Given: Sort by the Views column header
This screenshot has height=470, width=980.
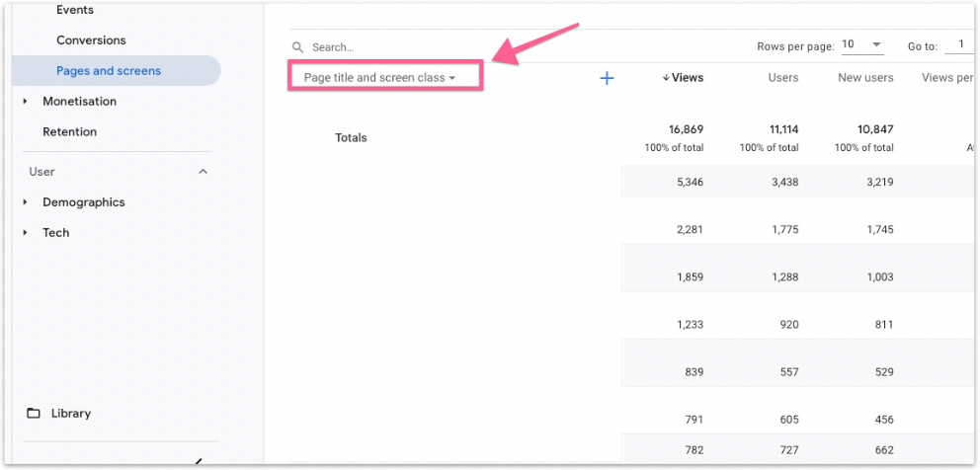Looking at the screenshot, I should tap(684, 78).
